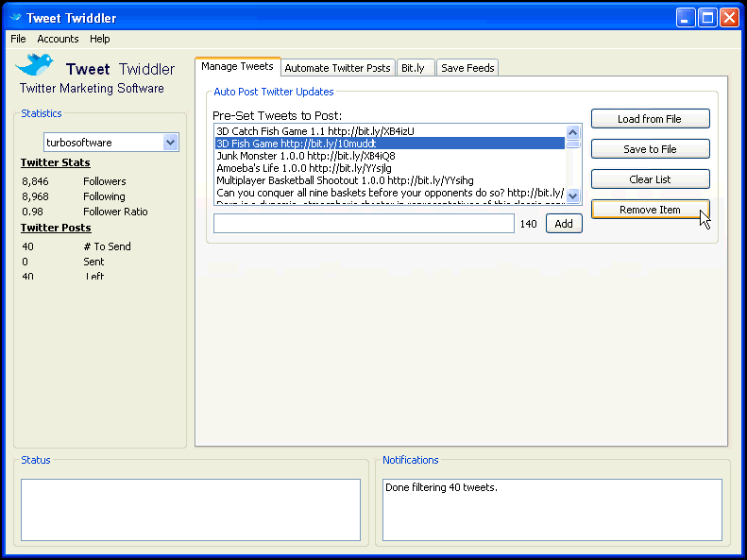Open the File menu

pos(18,39)
